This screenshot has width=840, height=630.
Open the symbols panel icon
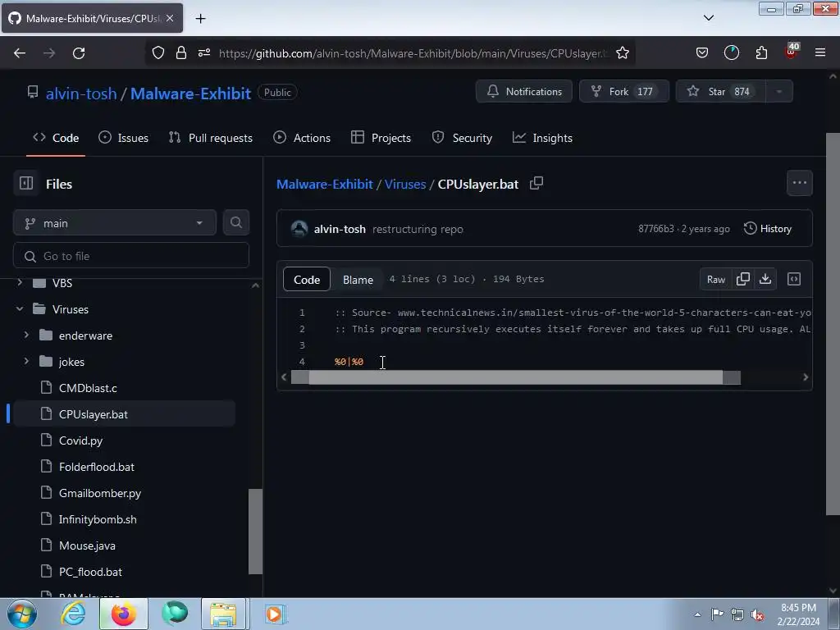[794, 279]
